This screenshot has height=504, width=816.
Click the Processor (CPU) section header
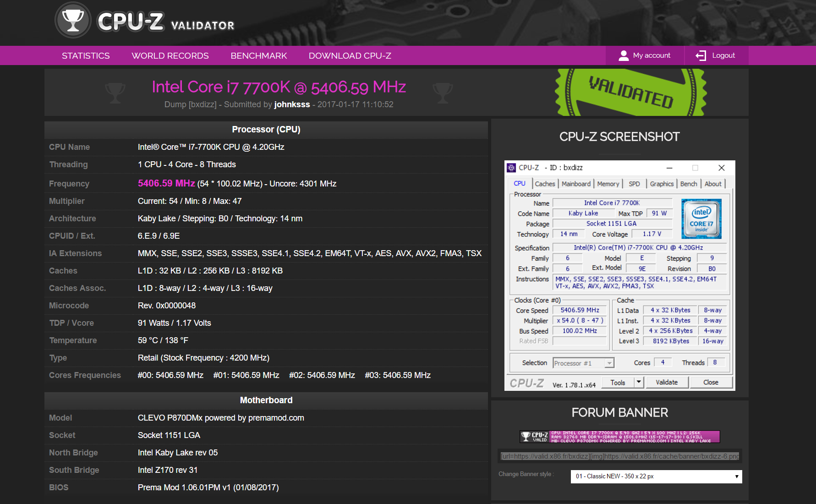[266, 130]
